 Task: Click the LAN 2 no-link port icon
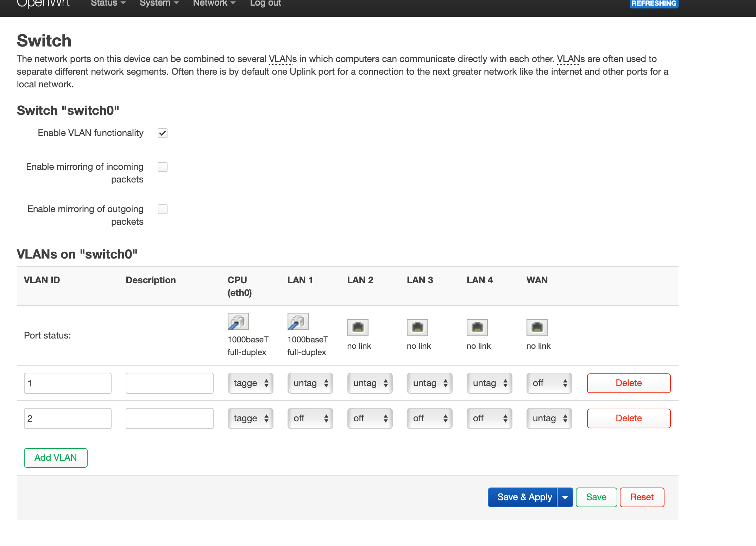pos(358,328)
